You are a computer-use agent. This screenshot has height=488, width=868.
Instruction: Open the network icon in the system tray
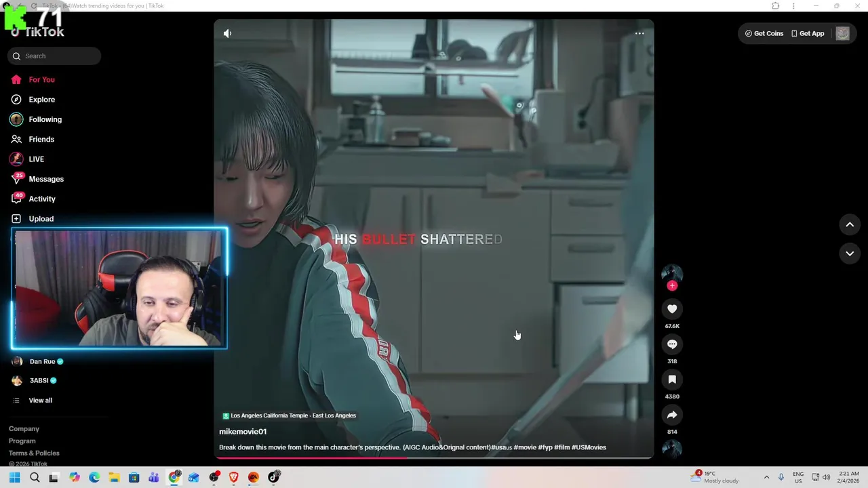pos(815,477)
